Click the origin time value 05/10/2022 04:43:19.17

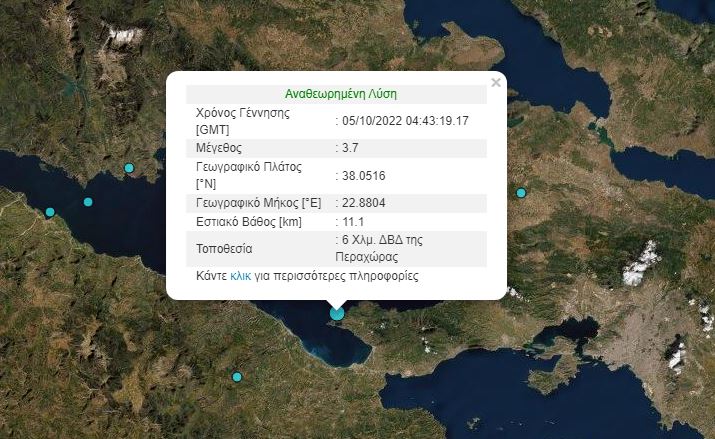coord(405,121)
